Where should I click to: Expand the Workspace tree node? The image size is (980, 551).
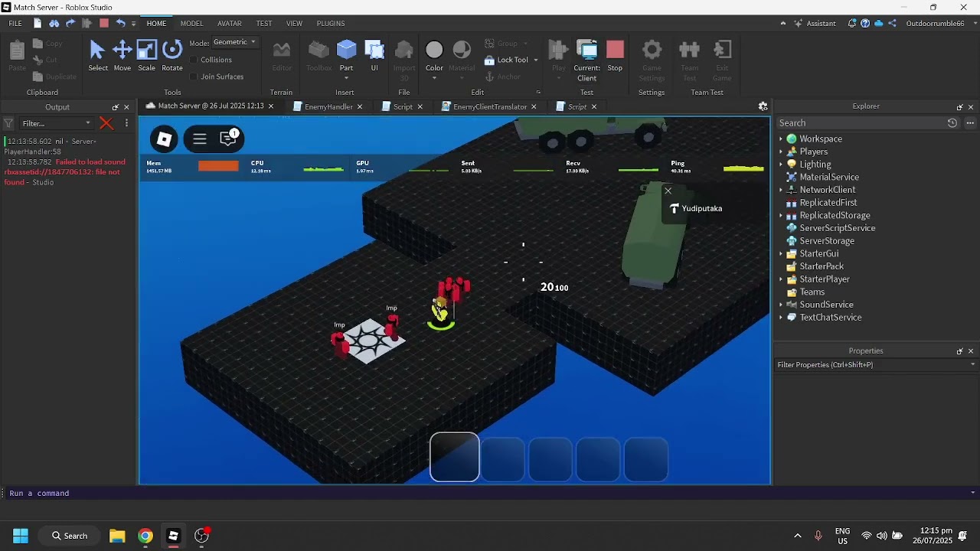(x=781, y=139)
